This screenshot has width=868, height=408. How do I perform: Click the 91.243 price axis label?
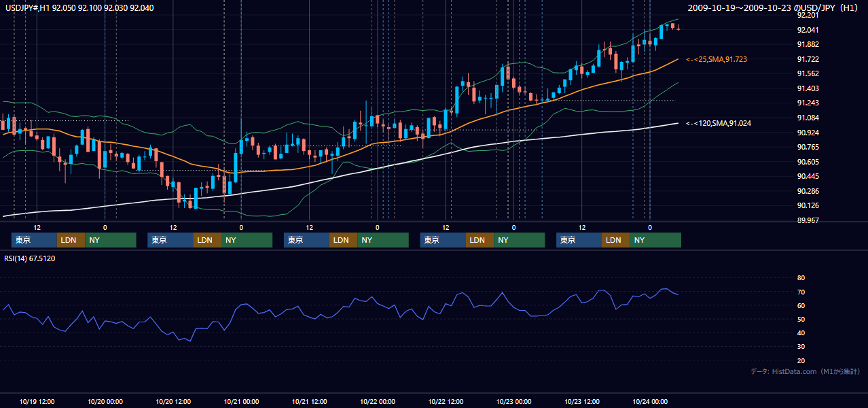click(x=807, y=103)
